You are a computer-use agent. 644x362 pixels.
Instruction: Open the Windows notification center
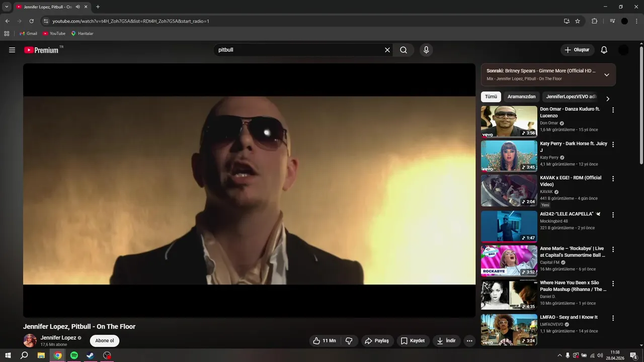tap(634, 355)
